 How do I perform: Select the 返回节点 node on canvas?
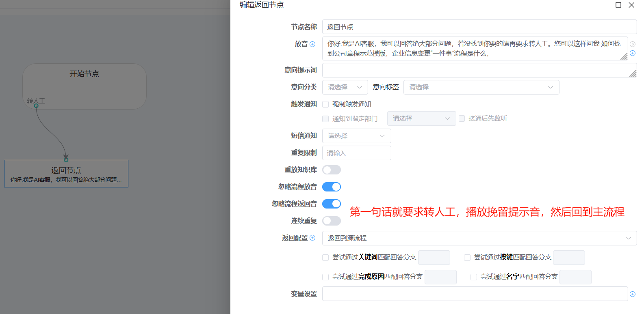tap(66, 174)
